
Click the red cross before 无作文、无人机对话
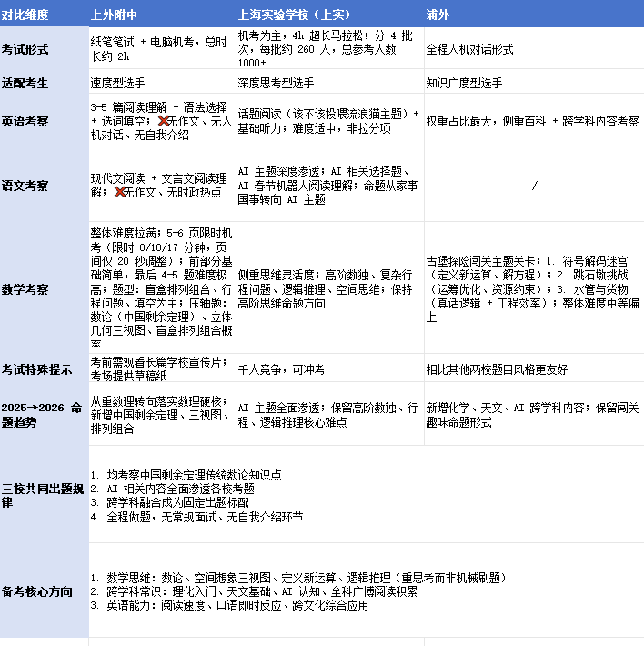click(x=163, y=121)
